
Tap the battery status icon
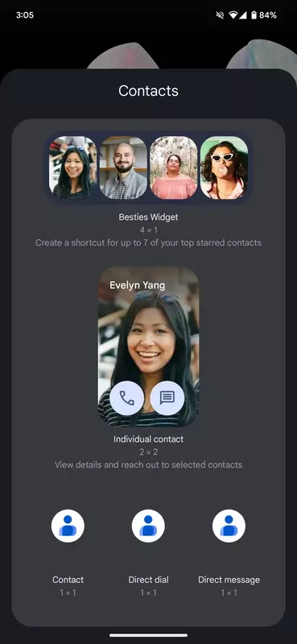point(254,15)
